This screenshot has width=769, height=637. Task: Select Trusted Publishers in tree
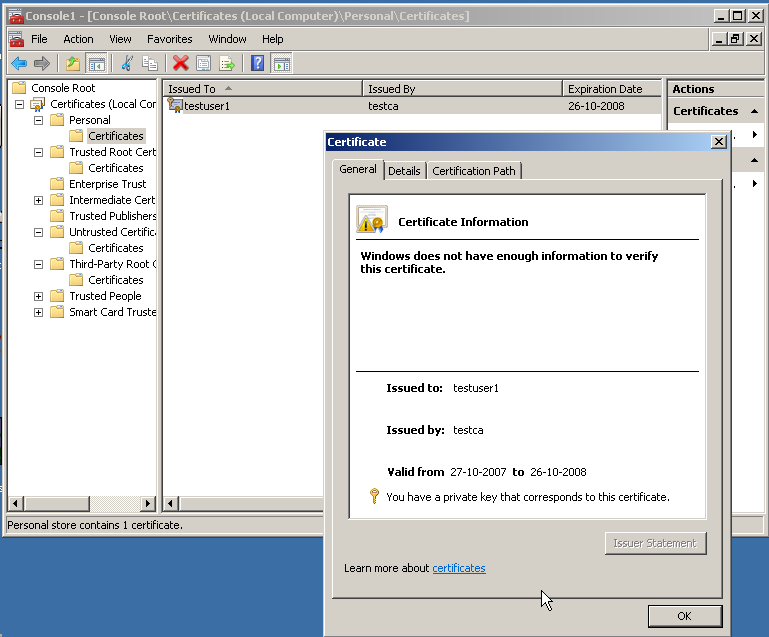(x=112, y=216)
